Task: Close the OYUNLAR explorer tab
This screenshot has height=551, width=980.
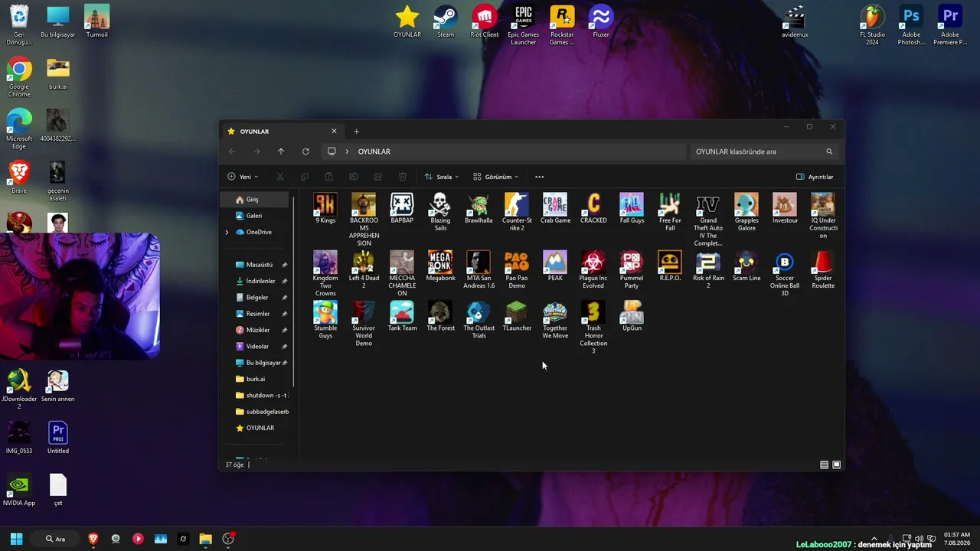Action: coord(334,132)
